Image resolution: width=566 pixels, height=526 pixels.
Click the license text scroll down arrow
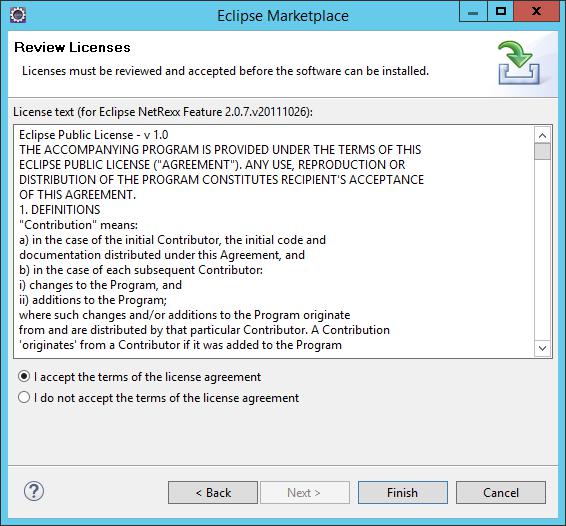tap(542, 348)
